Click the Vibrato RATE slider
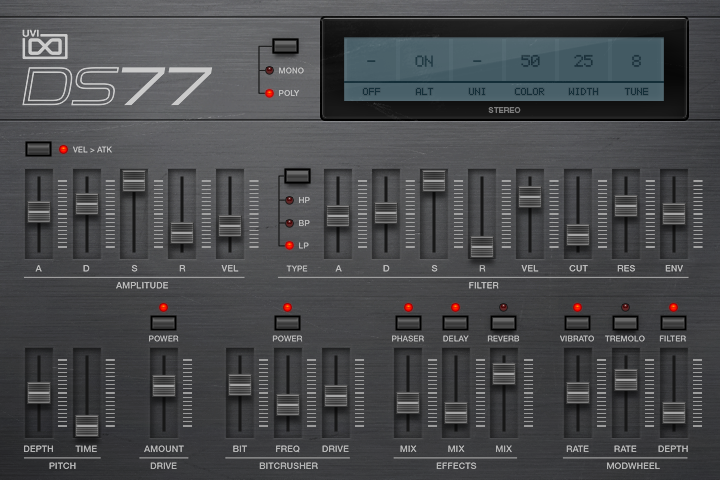Viewport: 720px width, 480px height. (x=578, y=392)
